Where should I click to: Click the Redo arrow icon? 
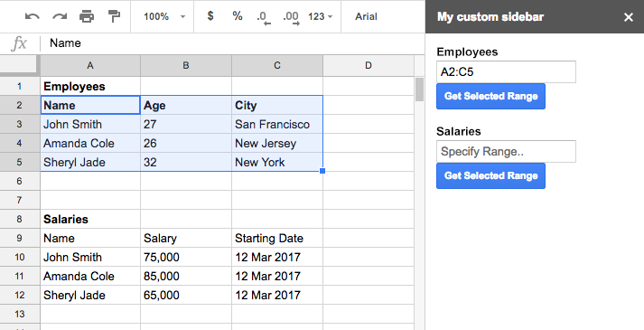tap(60, 16)
